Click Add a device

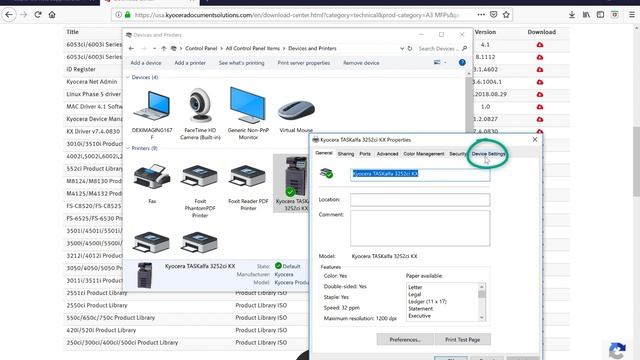(x=146, y=63)
